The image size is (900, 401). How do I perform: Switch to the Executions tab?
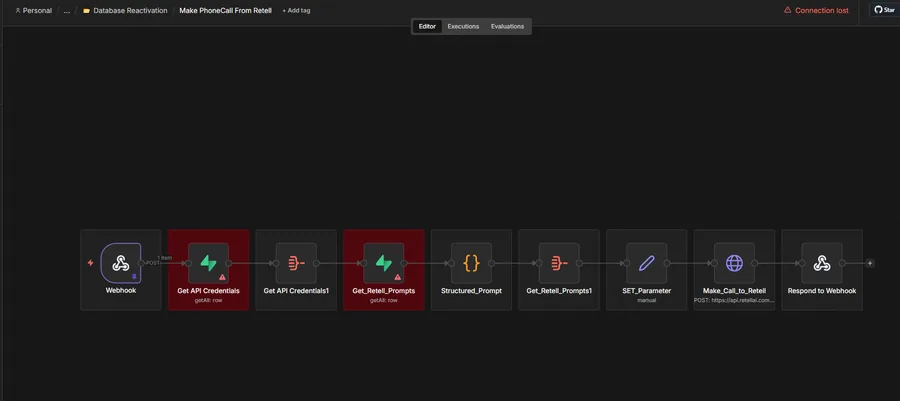click(463, 26)
